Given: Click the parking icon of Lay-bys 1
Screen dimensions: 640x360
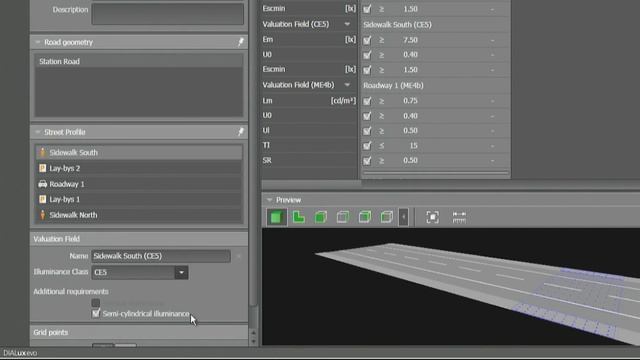Looking at the screenshot, I should click(42, 199).
